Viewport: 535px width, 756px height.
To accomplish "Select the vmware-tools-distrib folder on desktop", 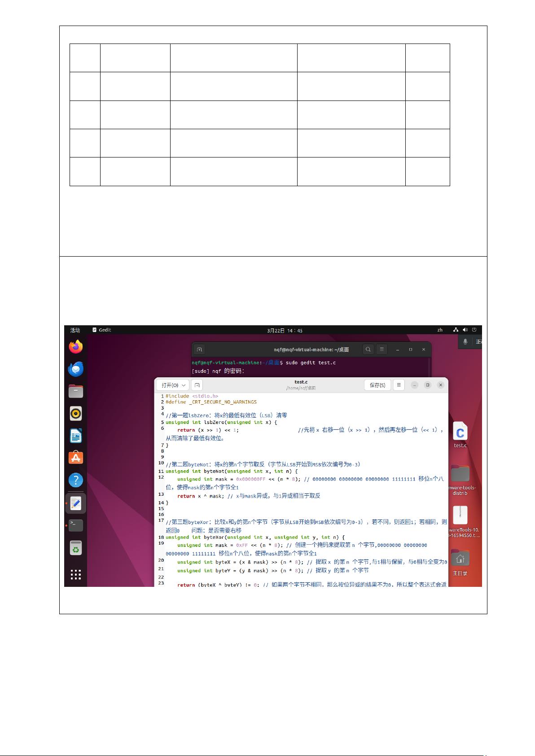I will (x=460, y=480).
